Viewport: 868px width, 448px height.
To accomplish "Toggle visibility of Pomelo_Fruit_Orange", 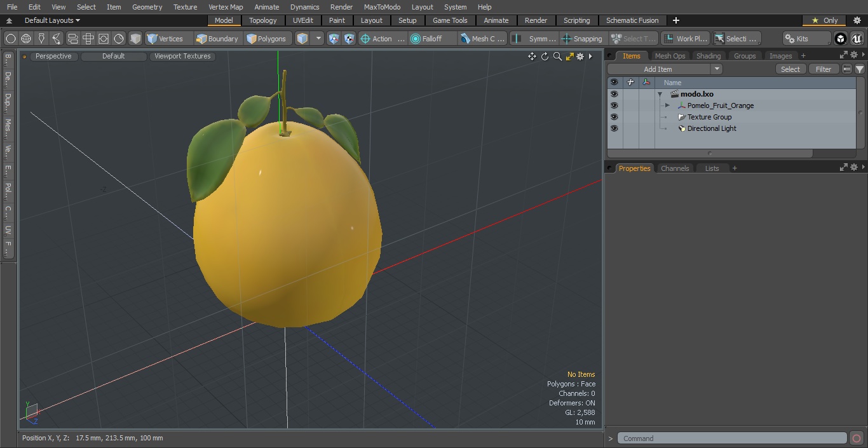I will coord(614,105).
